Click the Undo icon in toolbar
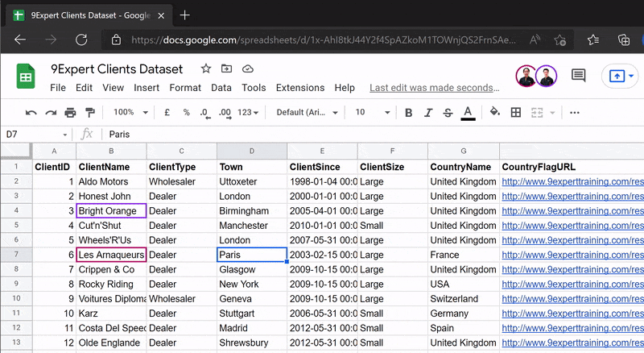The height and width of the screenshot is (353, 644). [31, 113]
